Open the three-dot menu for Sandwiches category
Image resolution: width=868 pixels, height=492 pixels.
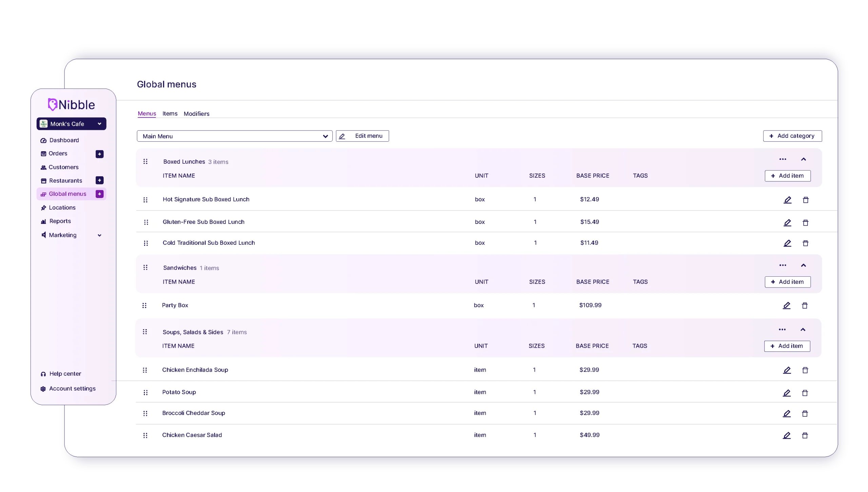(783, 265)
